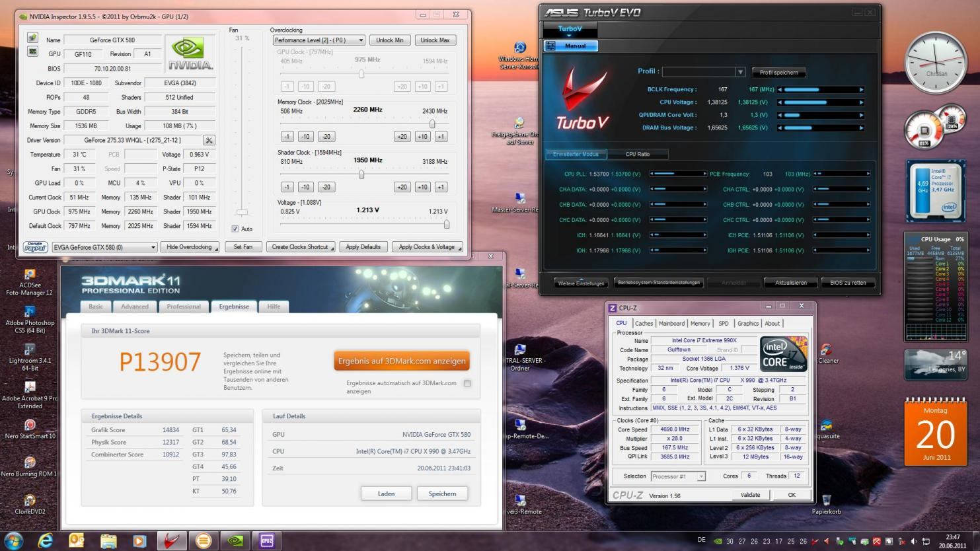Click the 3DMark Speichern button
980x551 pixels.
coord(442,494)
